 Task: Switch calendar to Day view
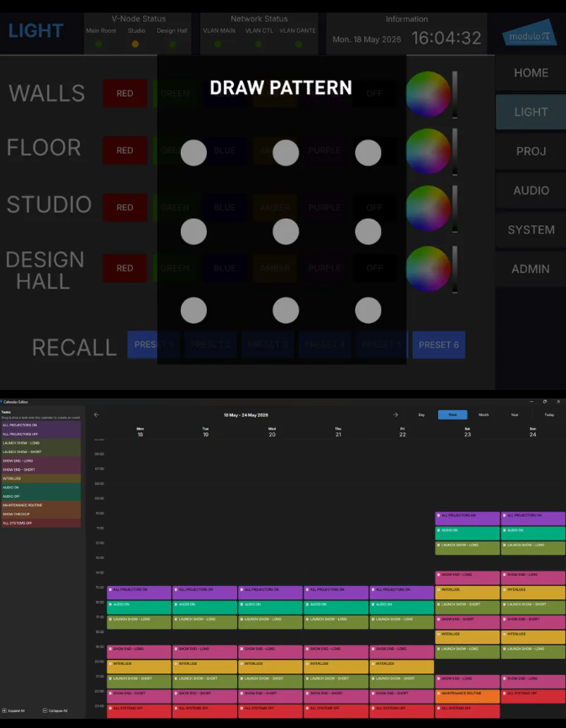(421, 414)
